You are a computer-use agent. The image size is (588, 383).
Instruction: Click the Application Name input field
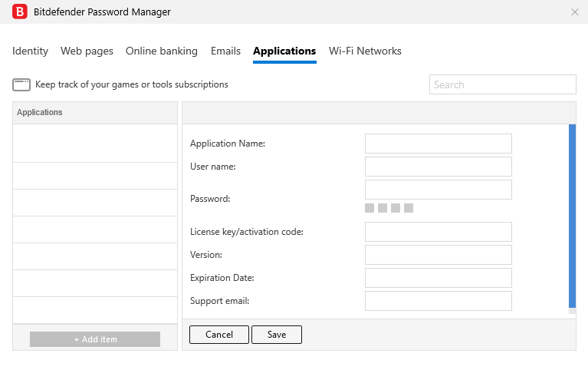(x=438, y=144)
